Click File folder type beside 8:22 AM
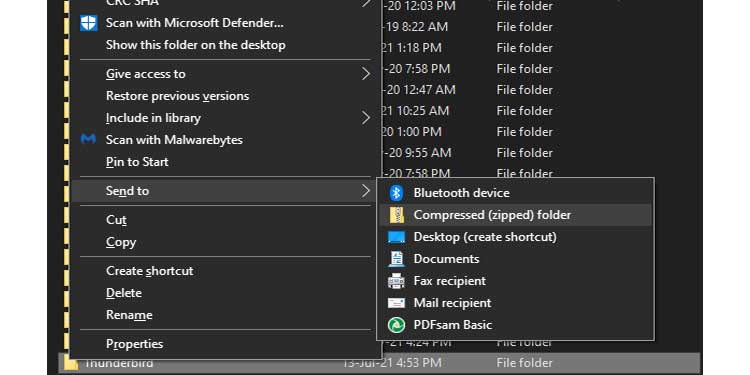This screenshot has width=750, height=375. tap(524, 27)
